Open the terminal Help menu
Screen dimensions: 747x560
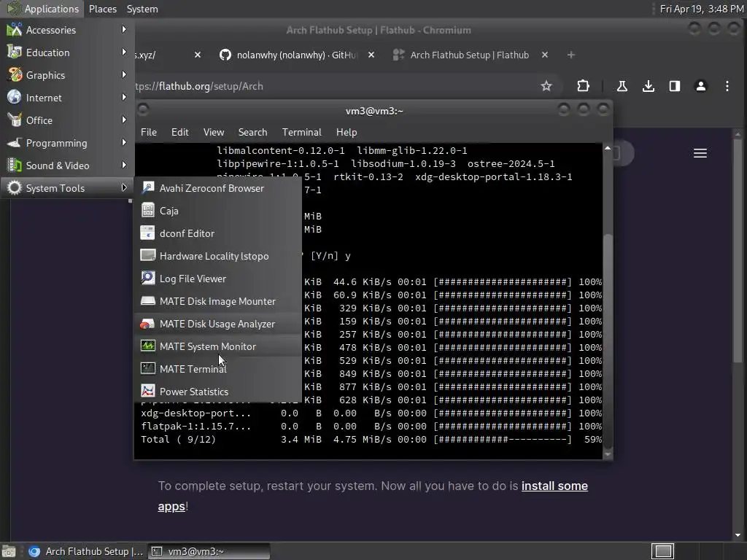pos(347,132)
